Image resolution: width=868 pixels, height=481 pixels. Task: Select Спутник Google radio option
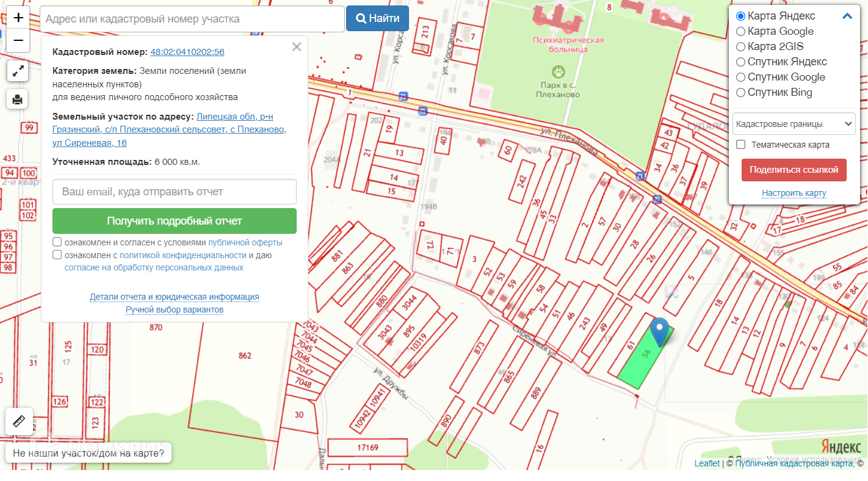pos(741,78)
